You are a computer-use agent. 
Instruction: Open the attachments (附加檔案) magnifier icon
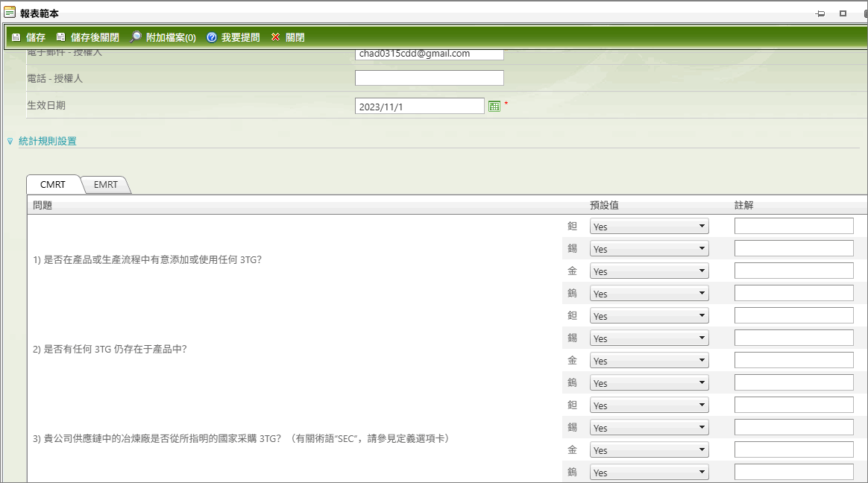[135, 37]
